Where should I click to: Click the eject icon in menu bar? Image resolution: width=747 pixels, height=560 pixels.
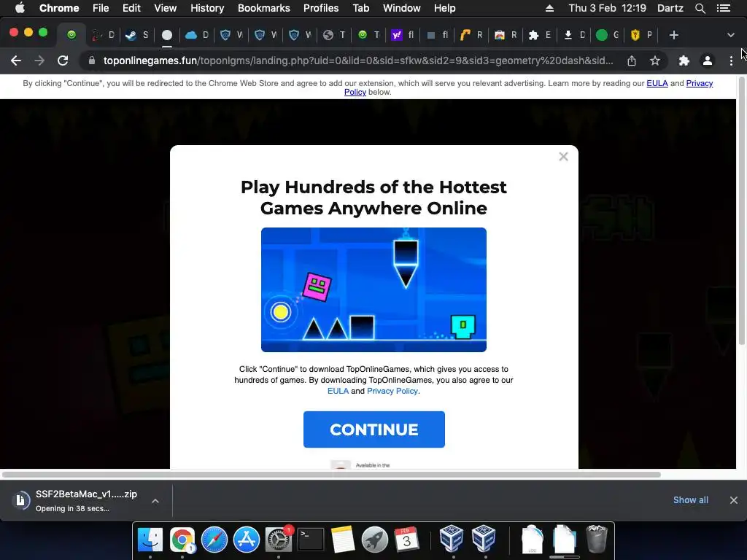coord(549,8)
